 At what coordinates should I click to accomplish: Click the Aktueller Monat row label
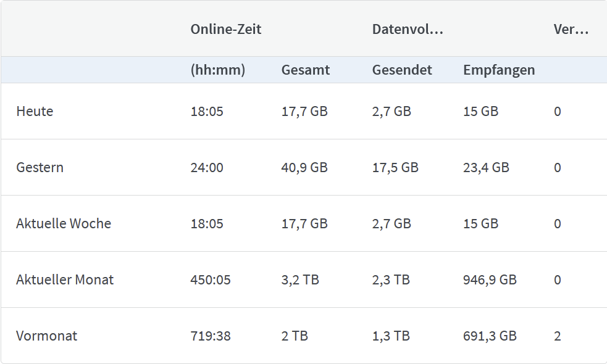tap(65, 280)
